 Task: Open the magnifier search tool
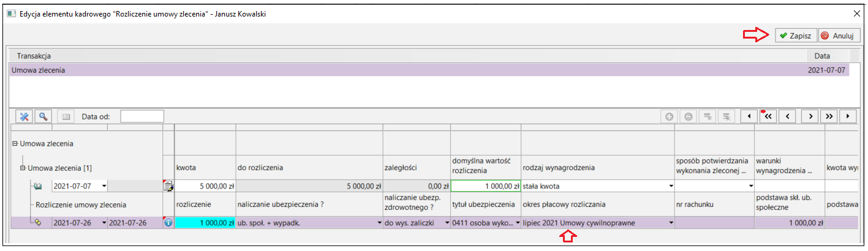[43, 116]
